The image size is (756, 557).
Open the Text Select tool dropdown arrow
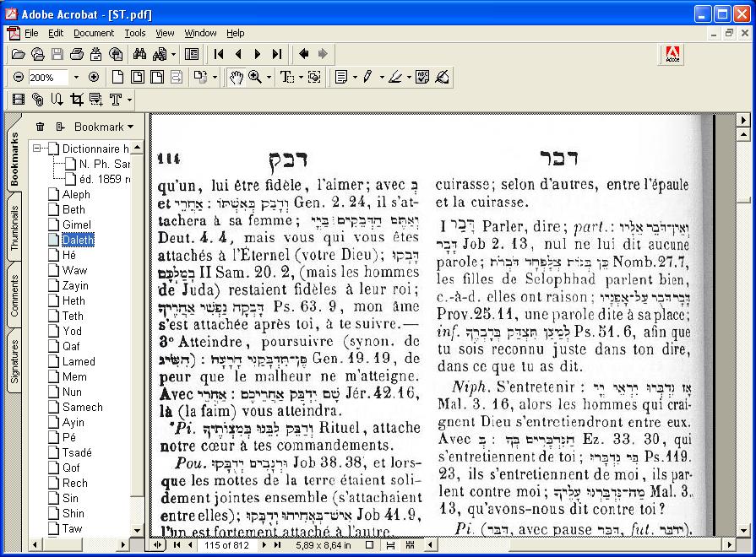pyautogui.click(x=301, y=77)
